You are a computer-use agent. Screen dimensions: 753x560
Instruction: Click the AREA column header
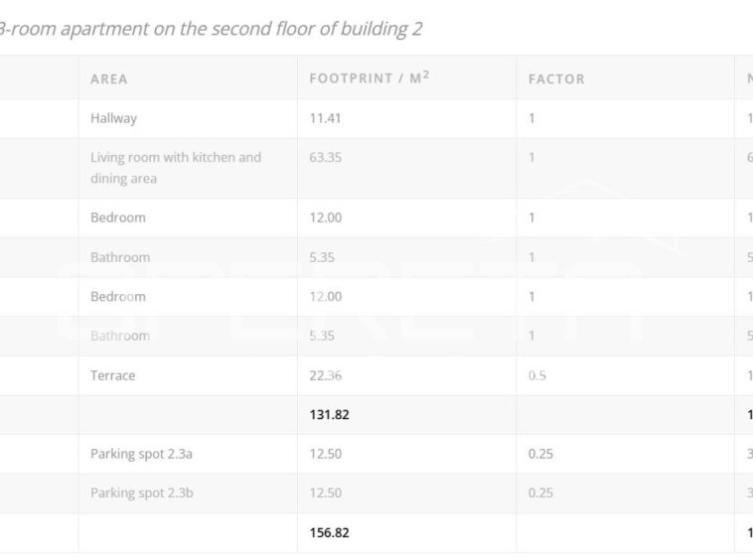coord(109,78)
